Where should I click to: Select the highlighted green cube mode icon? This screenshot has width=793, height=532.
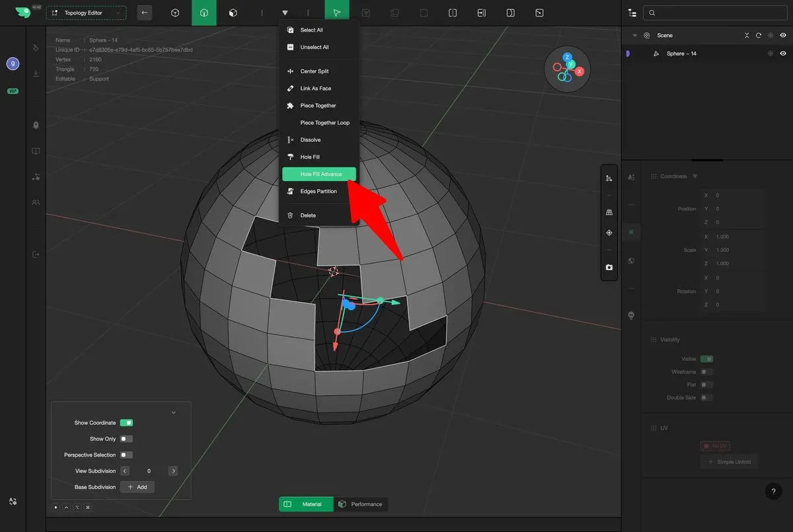tap(204, 13)
